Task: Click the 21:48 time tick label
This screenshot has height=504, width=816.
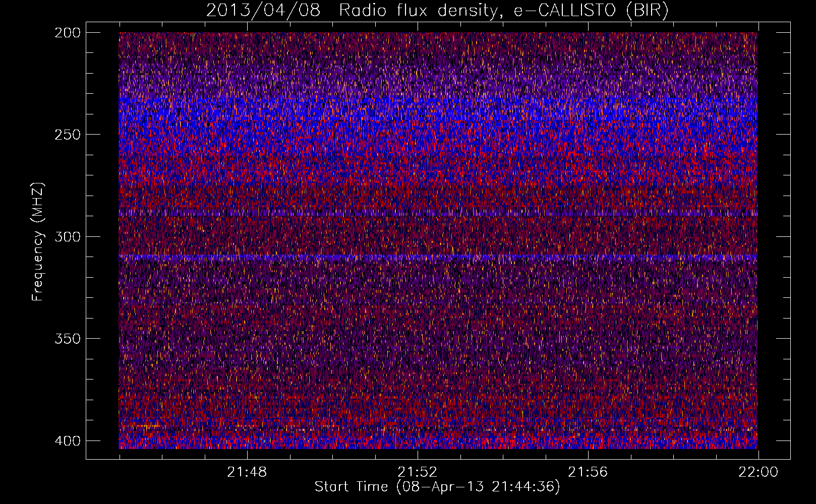Action: (247, 472)
